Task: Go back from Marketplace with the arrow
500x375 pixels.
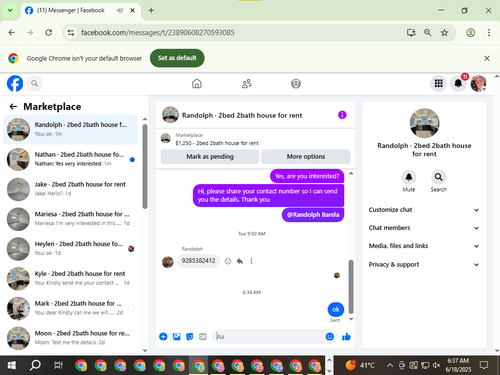Action: [13, 107]
